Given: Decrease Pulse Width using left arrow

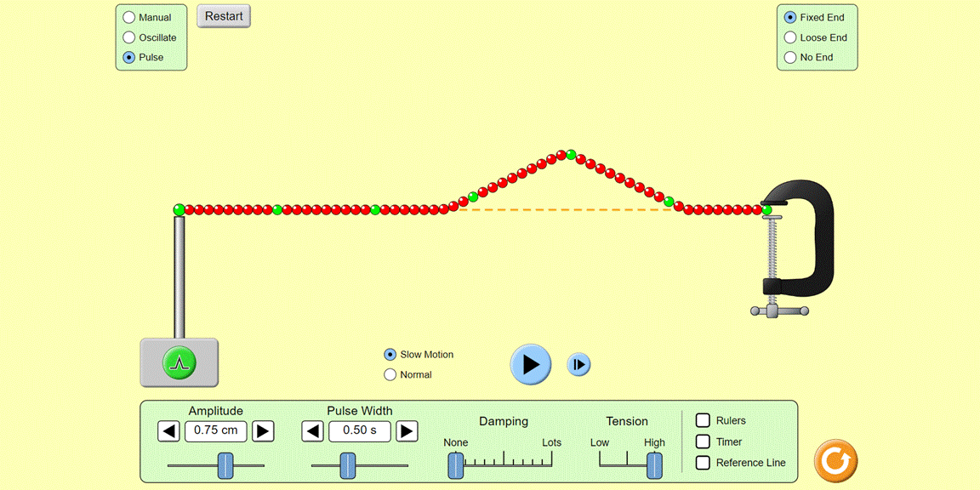Looking at the screenshot, I should [312, 431].
